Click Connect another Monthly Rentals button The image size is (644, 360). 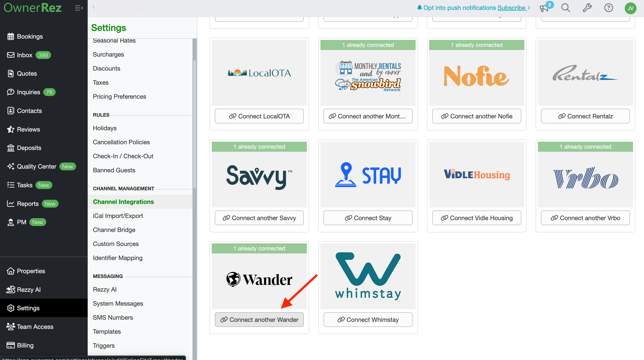point(368,116)
